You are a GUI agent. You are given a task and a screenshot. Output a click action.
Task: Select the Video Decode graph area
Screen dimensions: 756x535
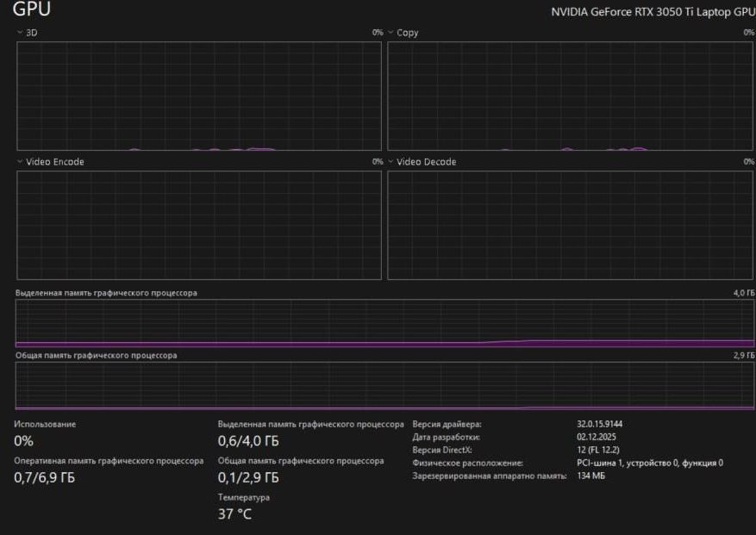570,225
